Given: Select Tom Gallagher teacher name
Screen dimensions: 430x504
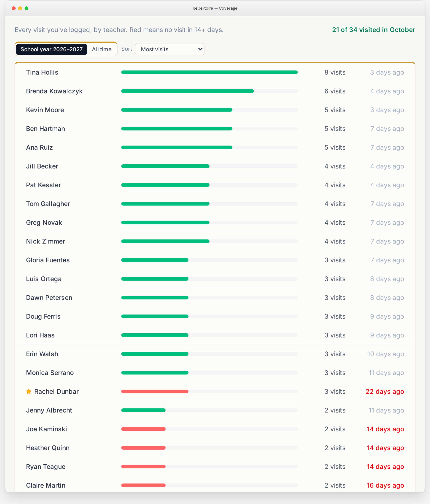Looking at the screenshot, I should tap(48, 204).
